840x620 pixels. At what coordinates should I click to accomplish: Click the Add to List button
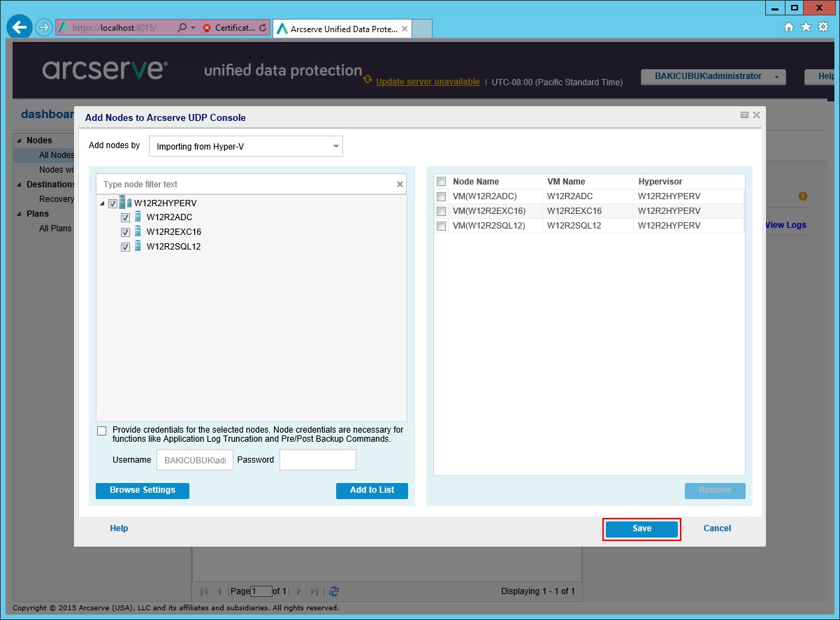click(372, 490)
